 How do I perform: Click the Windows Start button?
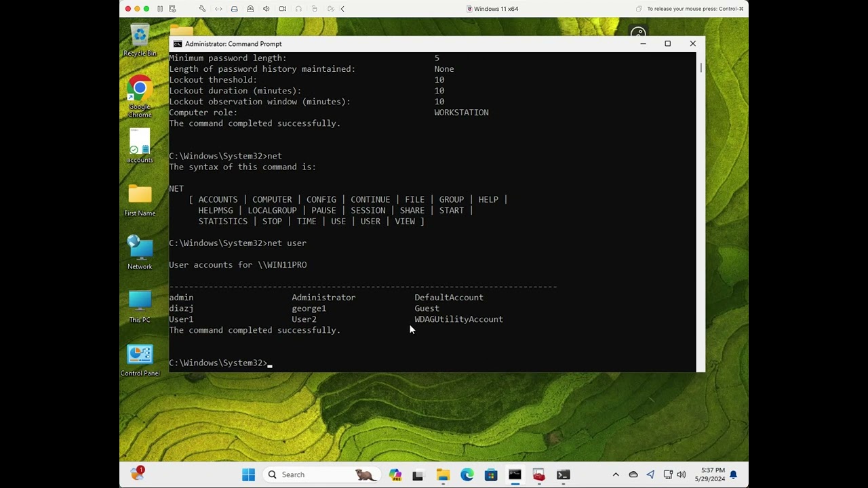click(x=248, y=474)
